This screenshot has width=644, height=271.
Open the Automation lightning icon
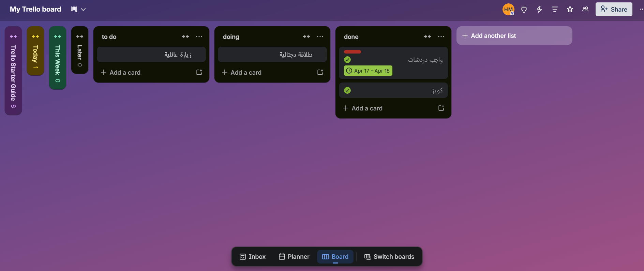coord(539,9)
